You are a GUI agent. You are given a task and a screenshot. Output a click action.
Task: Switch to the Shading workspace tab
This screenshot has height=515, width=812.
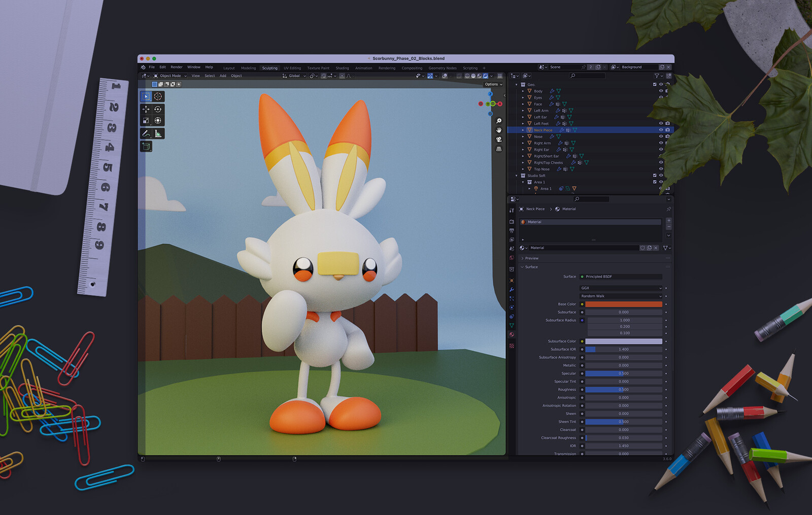click(x=343, y=68)
